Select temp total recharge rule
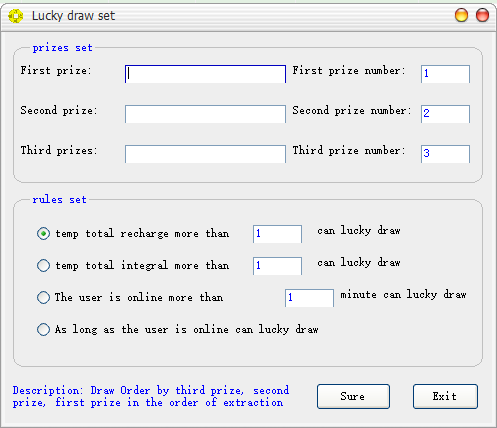 pyautogui.click(x=43, y=234)
